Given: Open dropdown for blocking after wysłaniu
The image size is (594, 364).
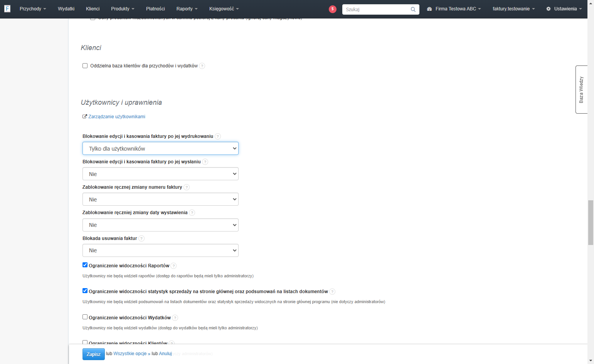Looking at the screenshot, I should [x=160, y=174].
